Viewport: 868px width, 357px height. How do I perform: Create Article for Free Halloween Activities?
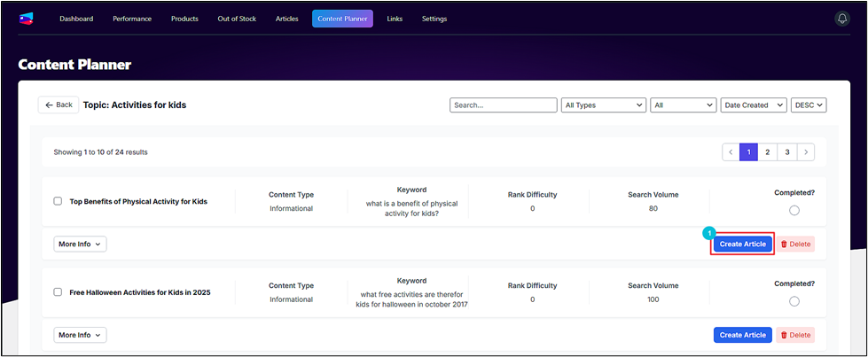pyautogui.click(x=742, y=335)
